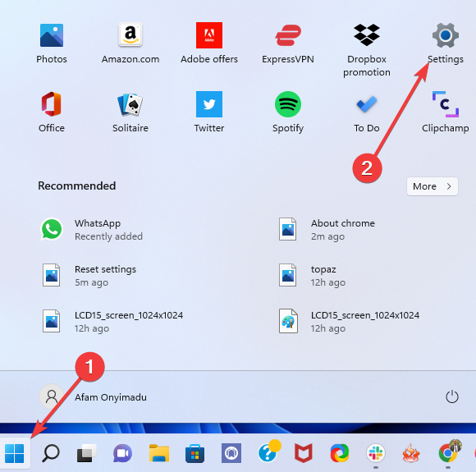Open Microsoft Edge from the taskbar

point(340,453)
